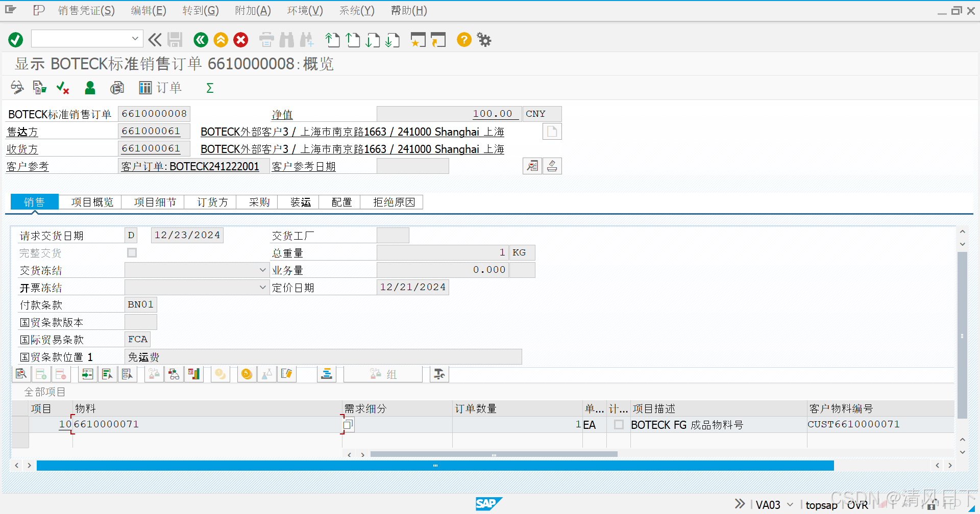The image size is (980, 514).
Task: Go to the Last Page icon
Action: (x=392, y=40)
